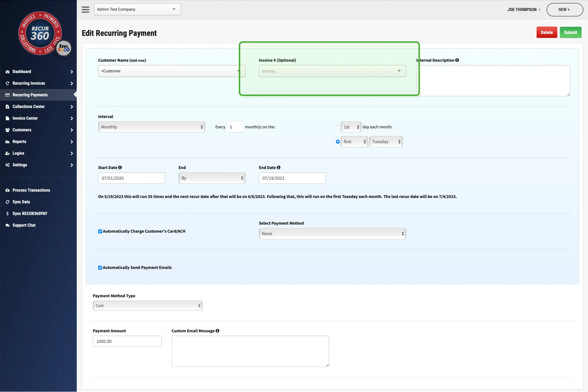
Task: Click the Collections Center document icon
Action: (8, 107)
